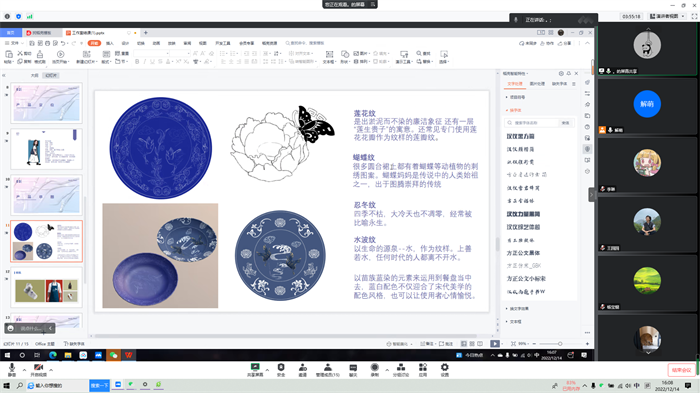
Task: Select the highlighted Home ribbon tab
Action: (94, 43)
